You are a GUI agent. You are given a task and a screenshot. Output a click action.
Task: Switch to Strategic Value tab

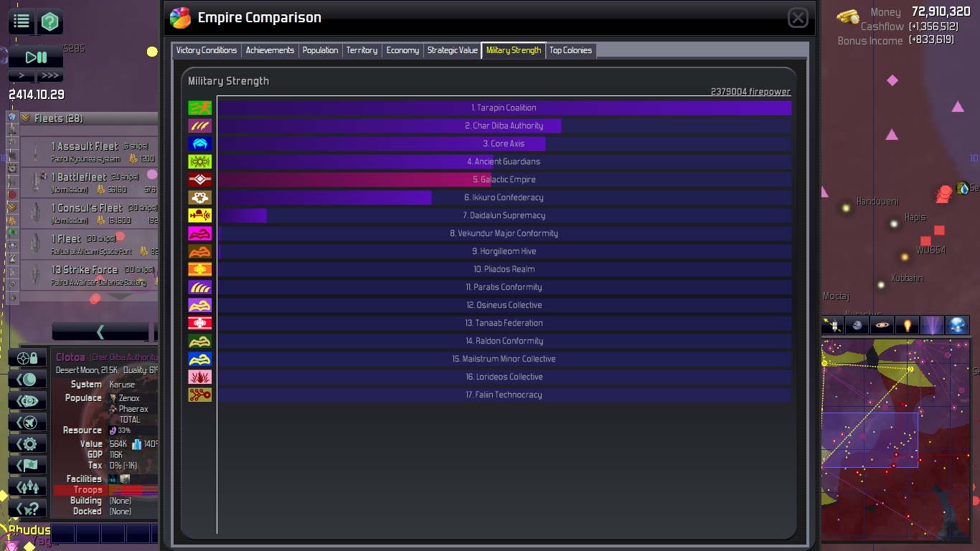(x=452, y=50)
